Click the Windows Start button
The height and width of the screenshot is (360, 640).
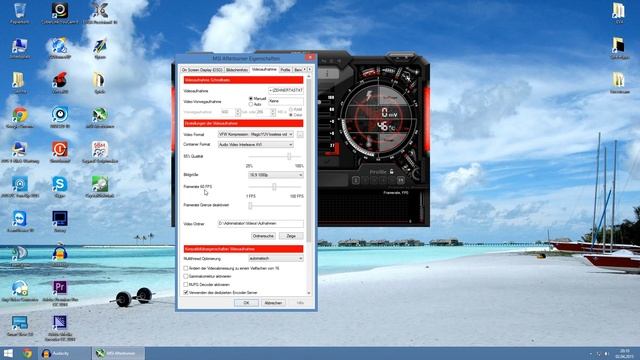pos(8,353)
